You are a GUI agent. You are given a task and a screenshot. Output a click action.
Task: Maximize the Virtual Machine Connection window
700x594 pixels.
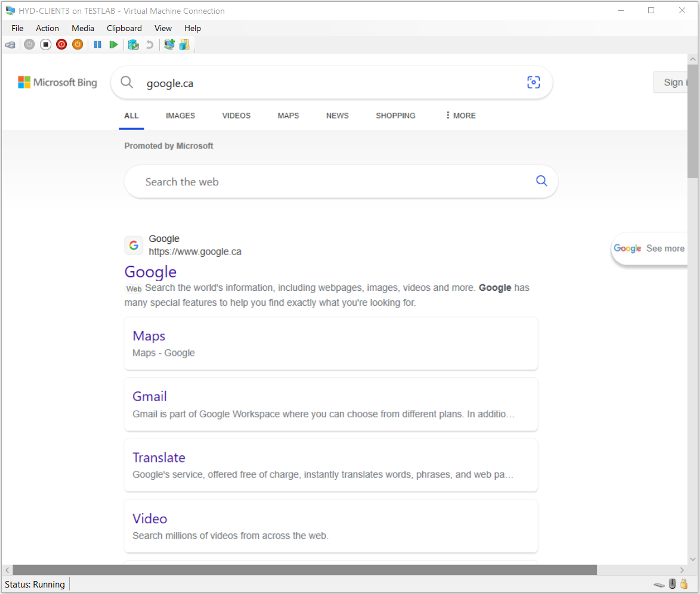[x=651, y=10]
